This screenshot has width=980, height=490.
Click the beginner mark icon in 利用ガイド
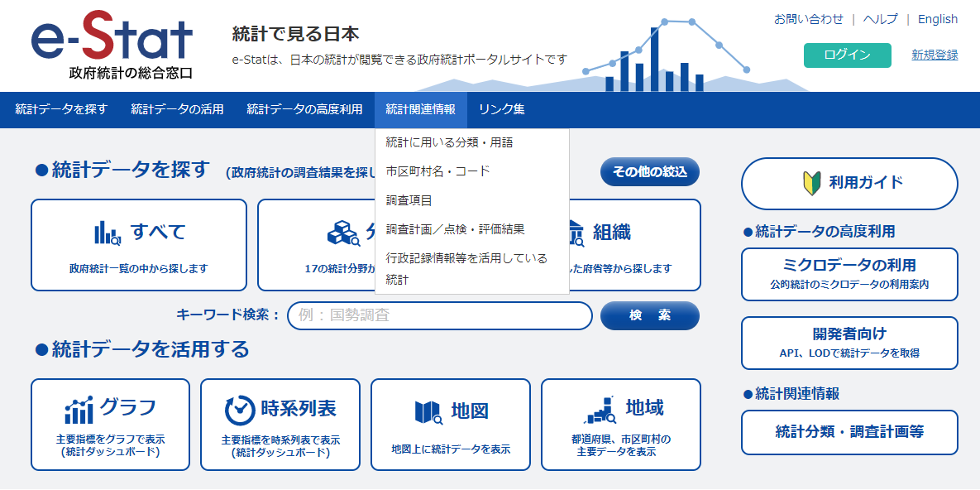coord(811,183)
